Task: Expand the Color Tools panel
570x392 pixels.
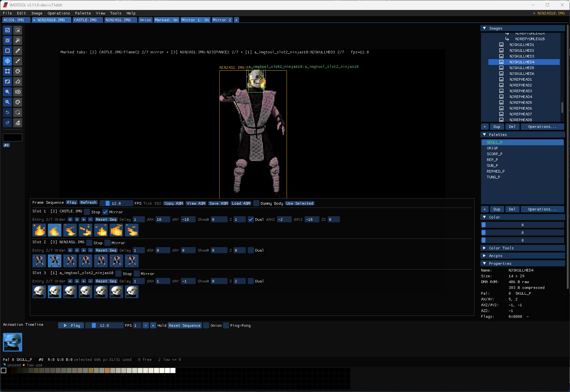Action: point(485,248)
